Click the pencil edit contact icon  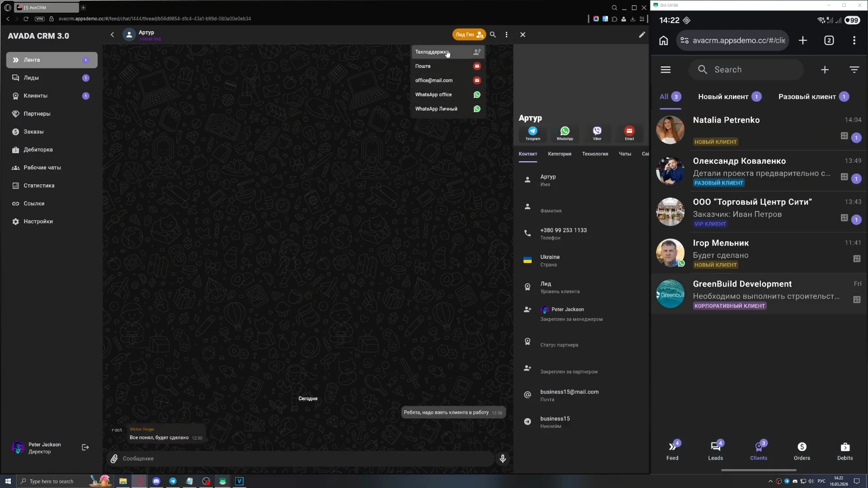click(642, 35)
